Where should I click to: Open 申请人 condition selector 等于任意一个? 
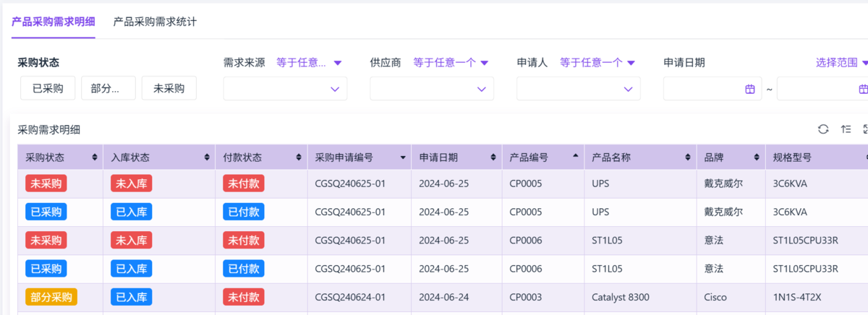[597, 63]
